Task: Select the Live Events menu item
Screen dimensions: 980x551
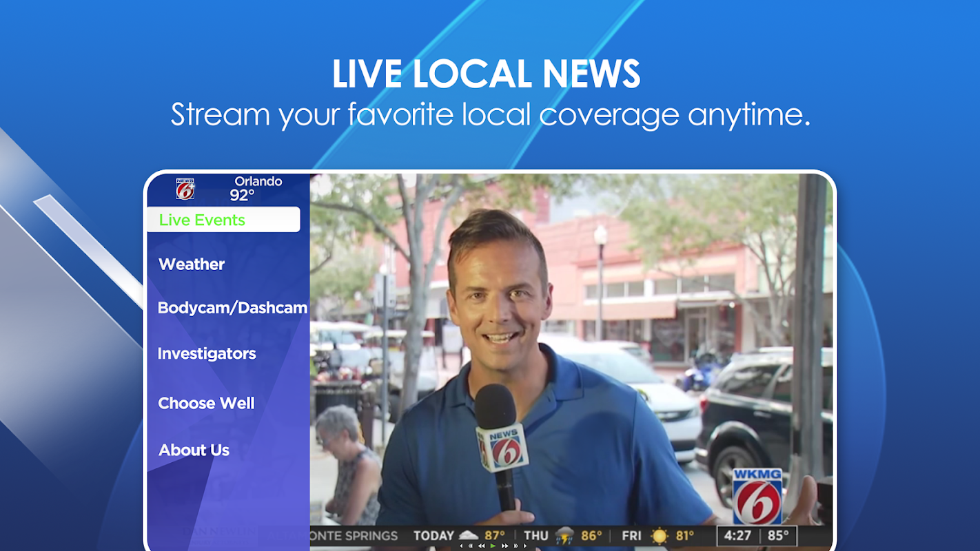Action: [223, 220]
